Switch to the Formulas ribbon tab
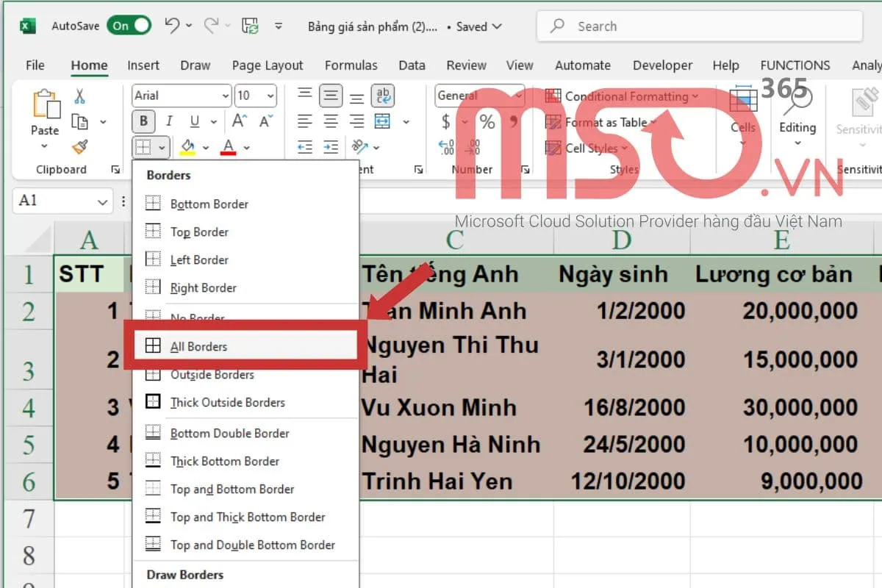The image size is (882, 588). click(351, 65)
